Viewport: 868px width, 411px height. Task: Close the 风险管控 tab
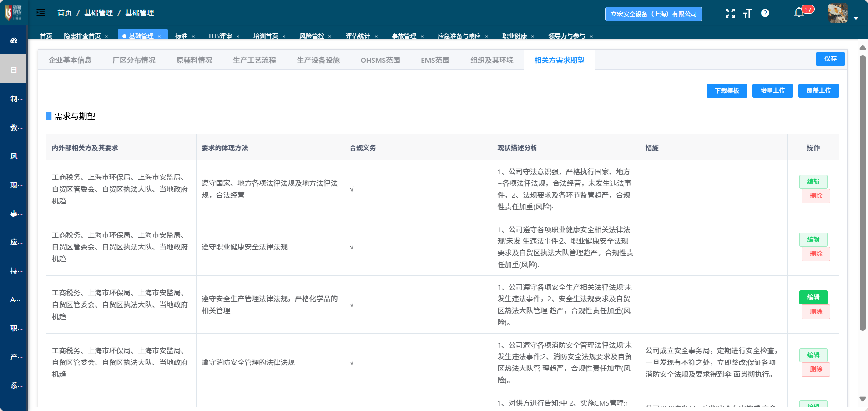[330, 36]
